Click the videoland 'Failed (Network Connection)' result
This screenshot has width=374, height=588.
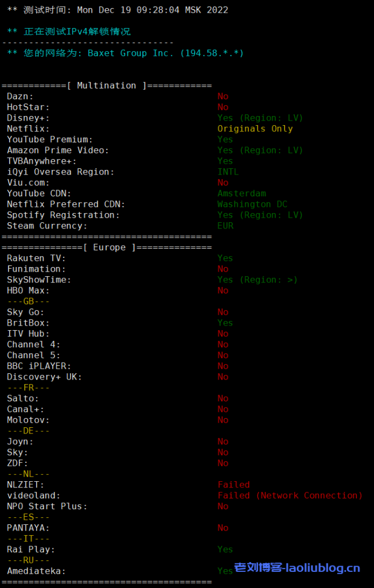[290, 496]
